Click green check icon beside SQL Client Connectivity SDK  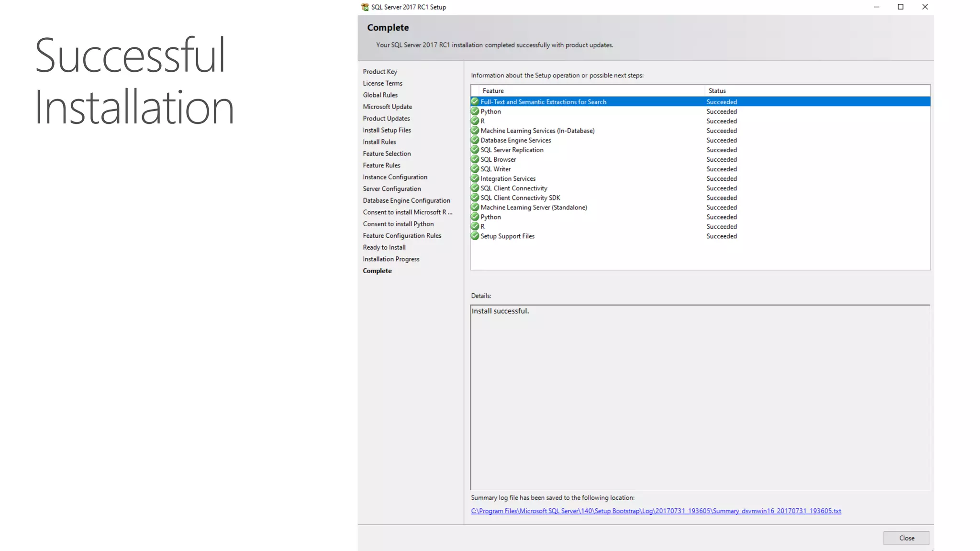pyautogui.click(x=475, y=197)
